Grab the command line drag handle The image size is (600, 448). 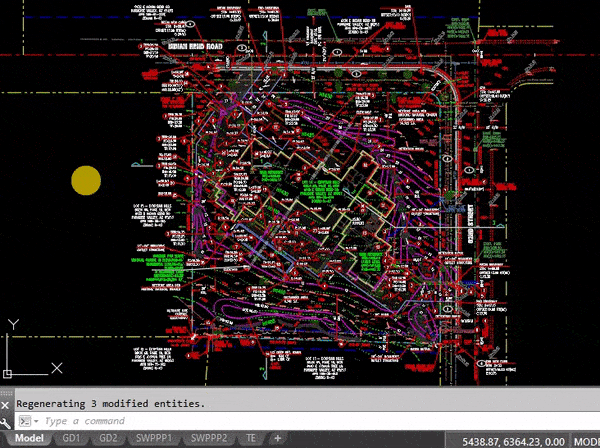coord(6,393)
